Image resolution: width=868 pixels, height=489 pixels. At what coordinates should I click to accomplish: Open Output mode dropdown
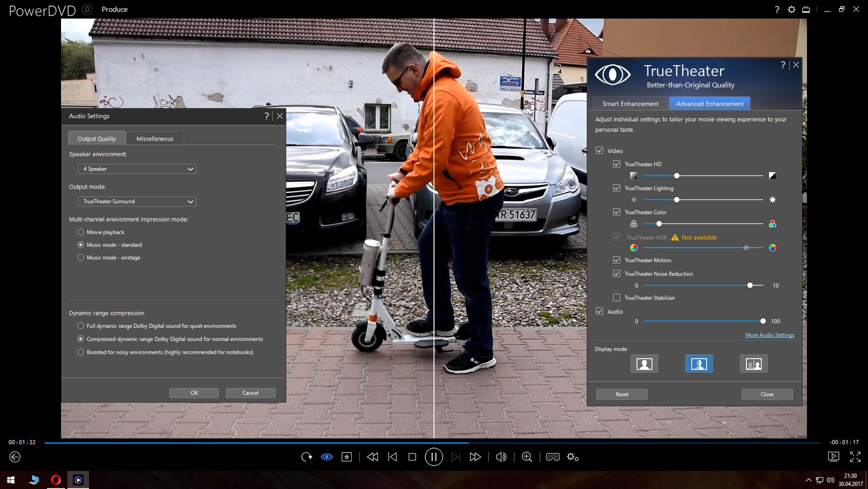click(137, 202)
